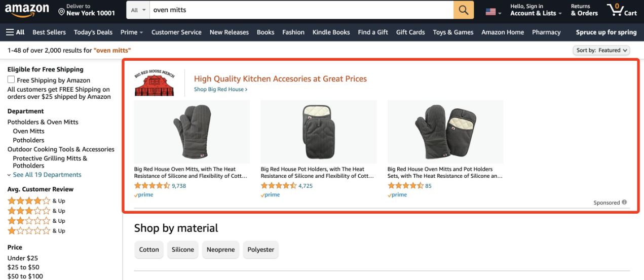The width and height of the screenshot is (644, 280).
Task: Open the All hamburger menu
Action: click(x=15, y=32)
